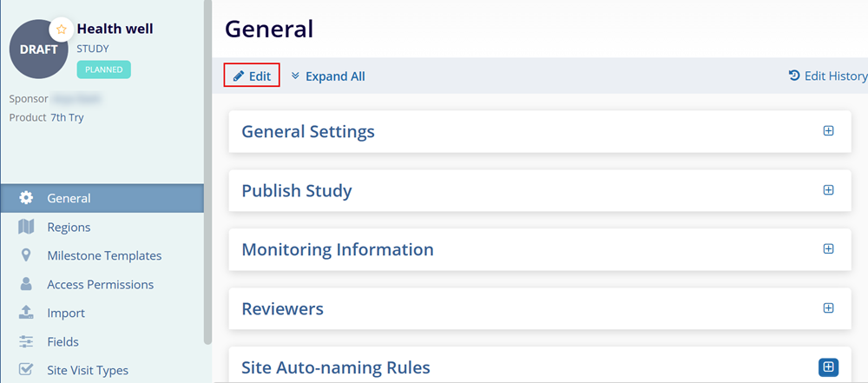Image resolution: width=868 pixels, height=383 pixels.
Task: Click the Edit button
Action: pos(252,76)
